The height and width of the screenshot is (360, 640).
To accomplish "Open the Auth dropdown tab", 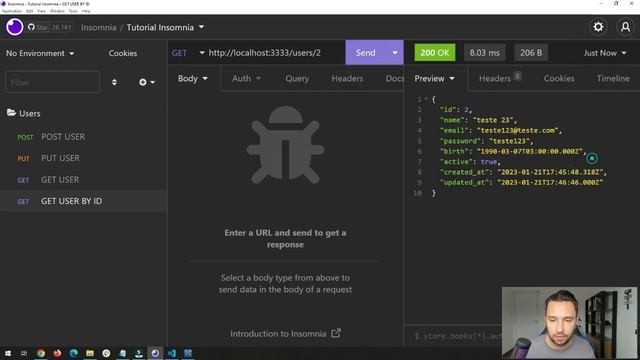I will tap(246, 78).
